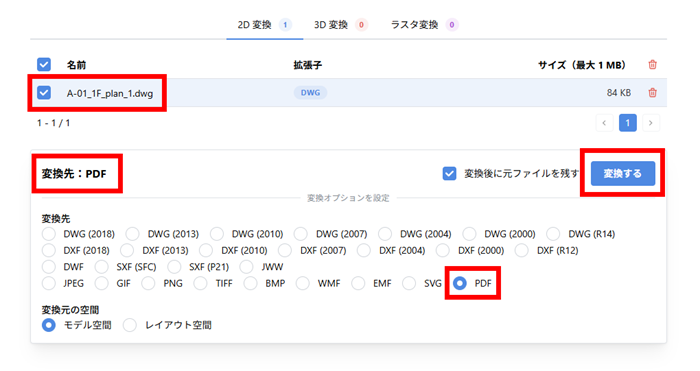The height and width of the screenshot is (371, 700).
Task: Open the ラスタ変換 tab
Action: click(x=424, y=25)
